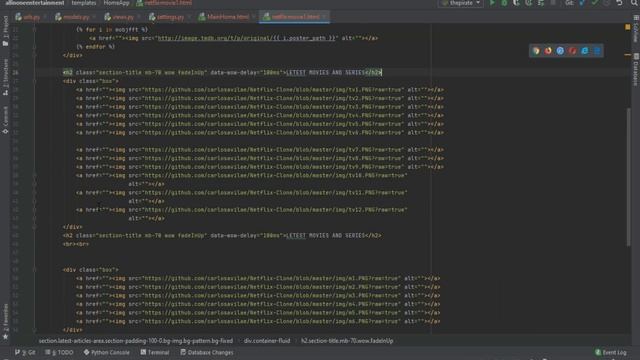The image size is (640, 360).
Task: Run the thepirate configuration with the green play icon
Action: (x=492, y=3)
